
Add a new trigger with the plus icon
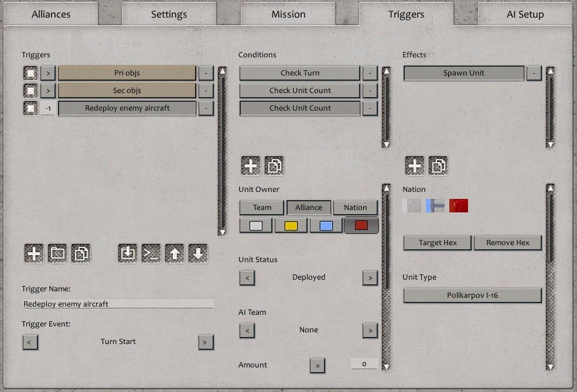[x=33, y=253]
